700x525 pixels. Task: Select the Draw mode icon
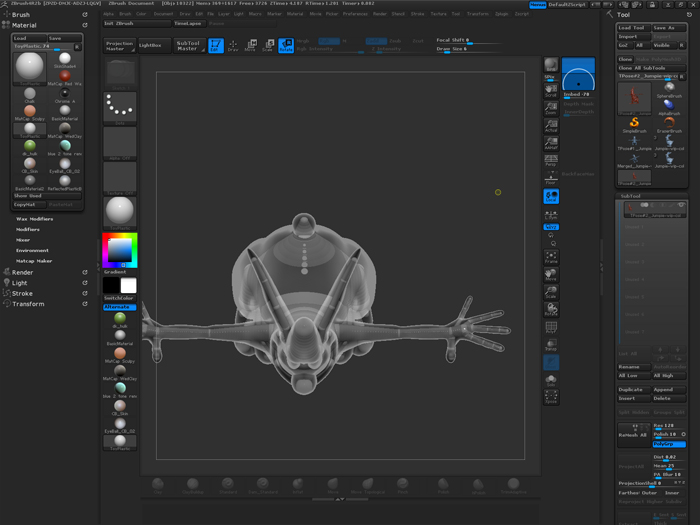coord(233,46)
